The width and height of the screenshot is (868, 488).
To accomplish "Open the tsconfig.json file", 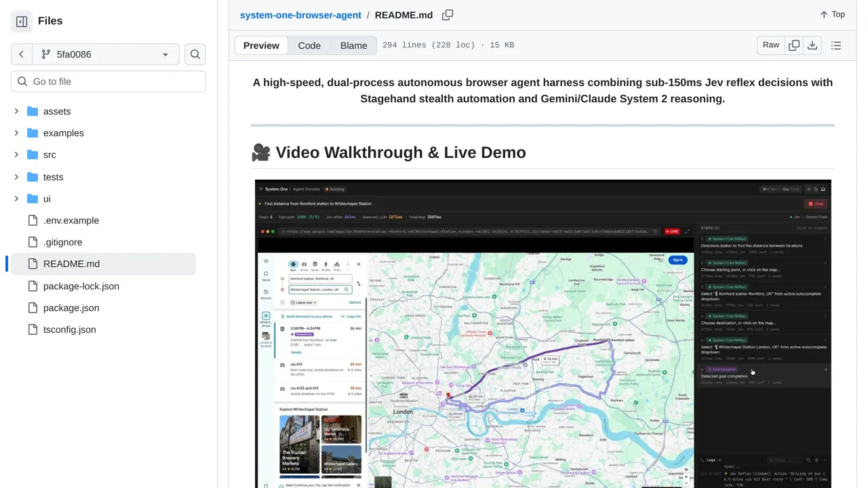I will (x=69, y=329).
